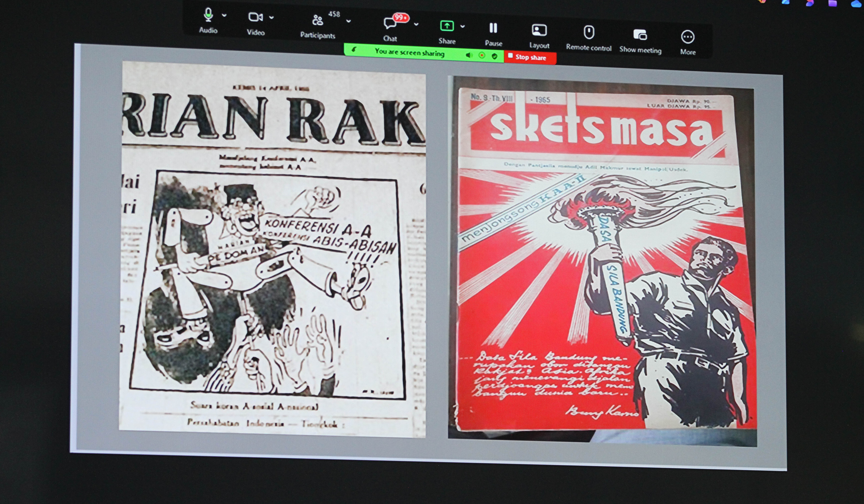This screenshot has height=504, width=864.
Task: Toggle shared computer sound speaker icon
Action: pyautogui.click(x=469, y=55)
